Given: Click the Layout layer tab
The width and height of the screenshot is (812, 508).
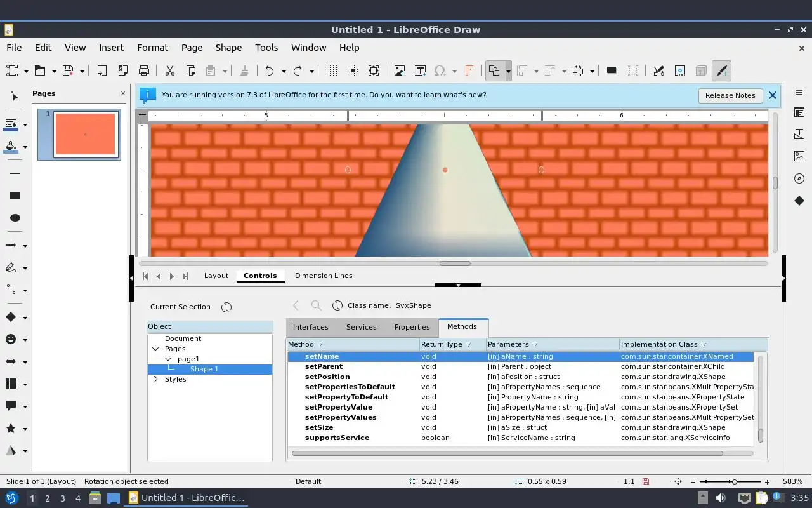Looking at the screenshot, I should (216, 276).
